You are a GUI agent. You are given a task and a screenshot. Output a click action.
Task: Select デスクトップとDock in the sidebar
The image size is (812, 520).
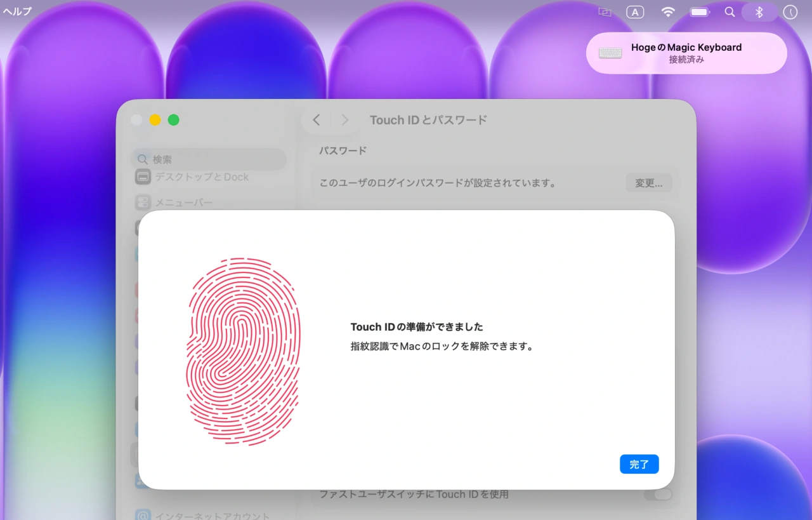pyautogui.click(x=201, y=177)
